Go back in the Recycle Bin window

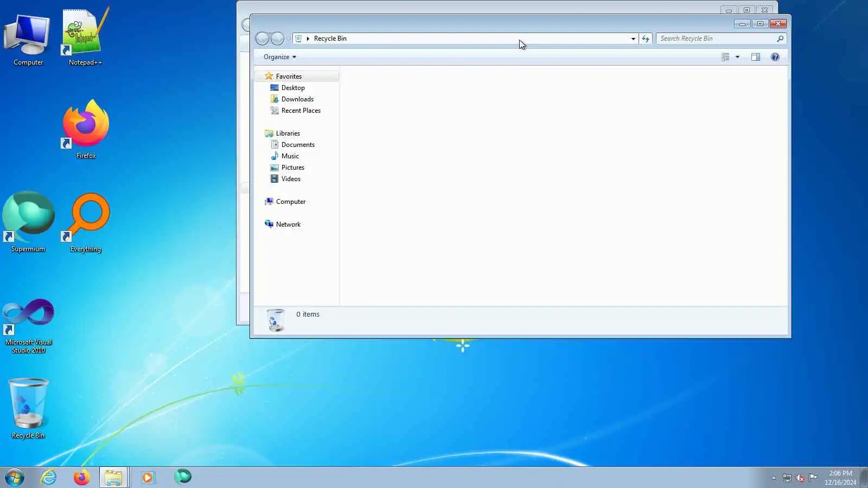coord(262,38)
